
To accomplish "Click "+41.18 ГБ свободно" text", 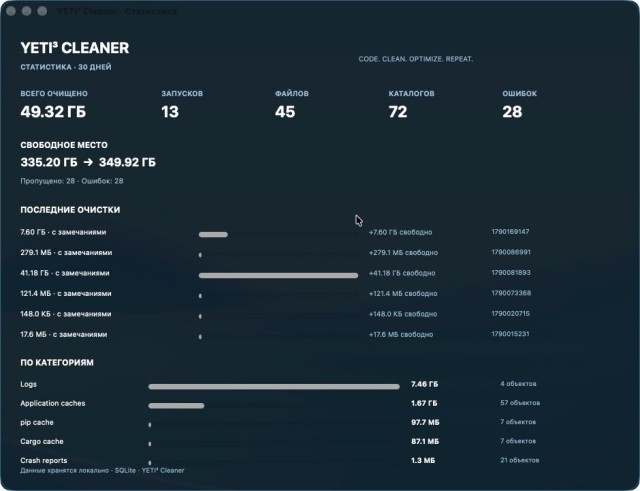I will click(402, 273).
